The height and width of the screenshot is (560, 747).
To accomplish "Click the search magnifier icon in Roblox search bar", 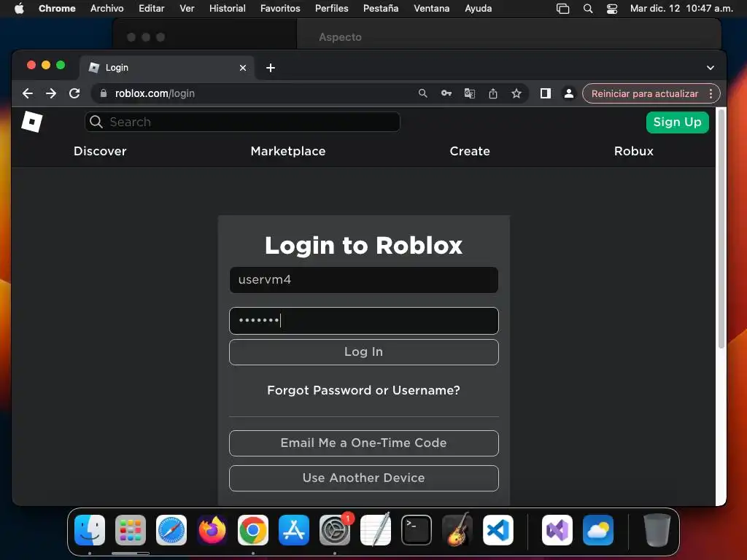I will 96,122.
